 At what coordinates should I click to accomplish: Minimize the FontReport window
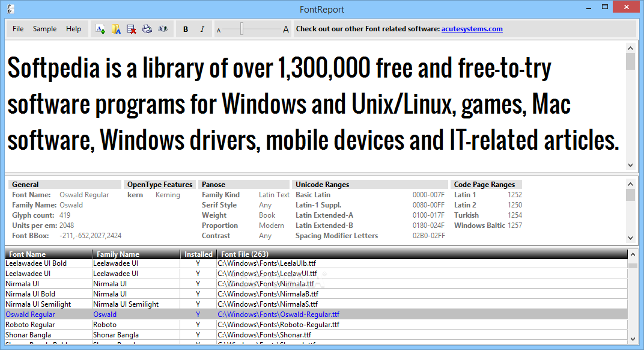tap(589, 7)
